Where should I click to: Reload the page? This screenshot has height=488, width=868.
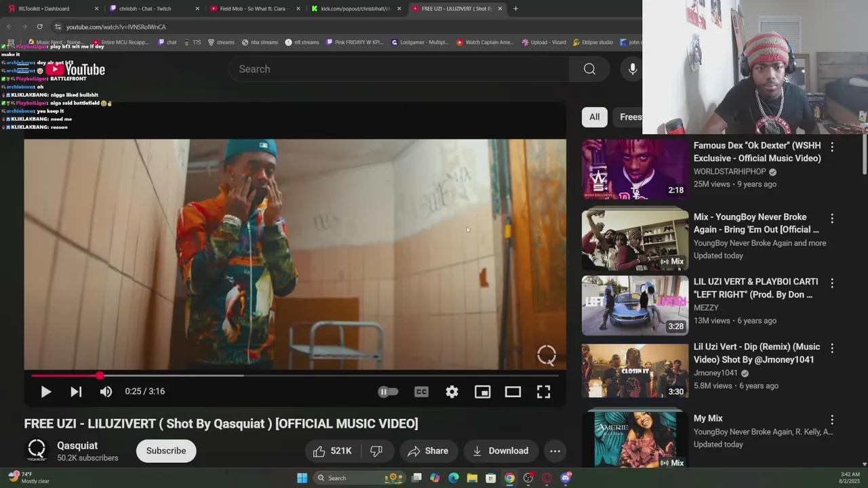pos(39,26)
